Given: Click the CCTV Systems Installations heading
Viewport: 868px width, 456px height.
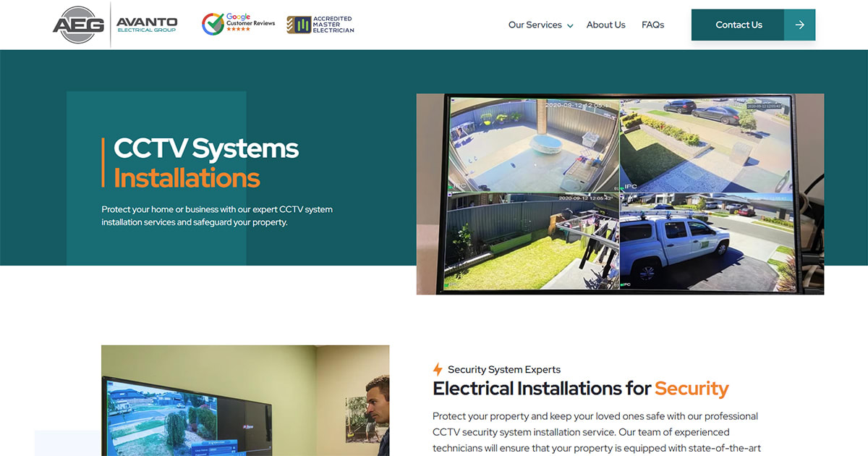Looking at the screenshot, I should pyautogui.click(x=205, y=161).
